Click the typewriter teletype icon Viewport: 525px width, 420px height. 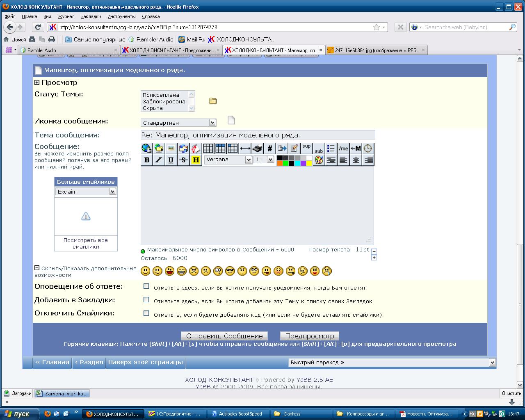point(257,148)
